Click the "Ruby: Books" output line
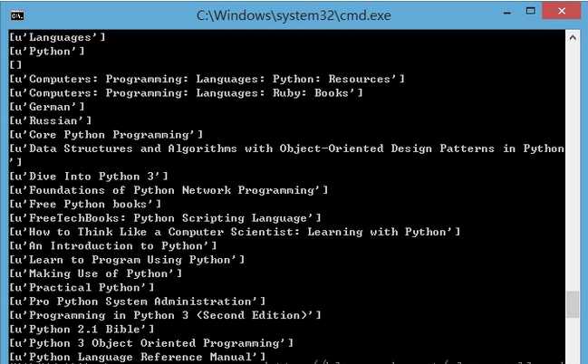 (x=186, y=93)
